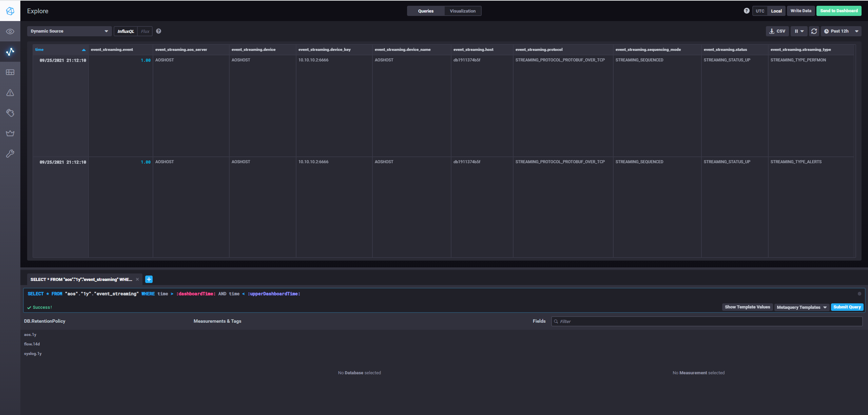Open the Admin crown icon in sidebar

10,133
